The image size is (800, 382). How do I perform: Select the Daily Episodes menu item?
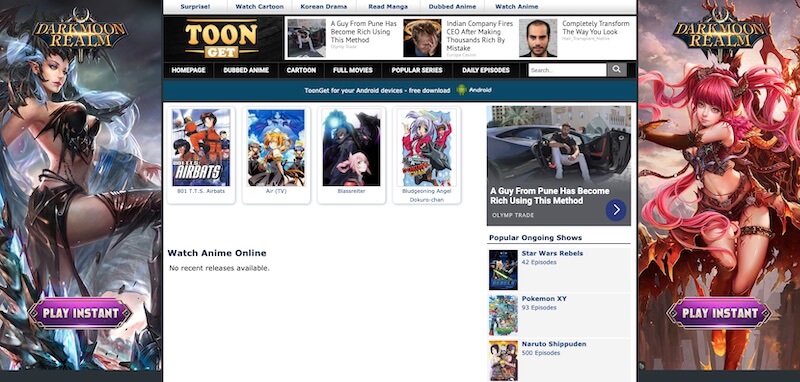[x=486, y=70]
